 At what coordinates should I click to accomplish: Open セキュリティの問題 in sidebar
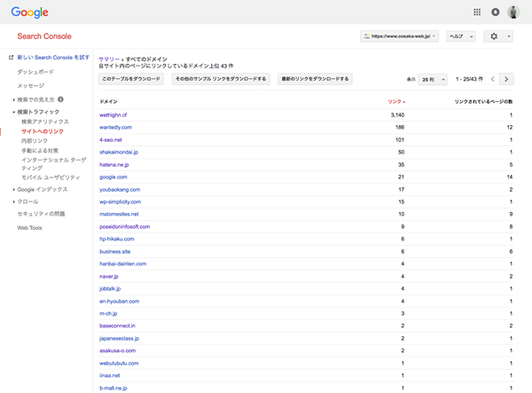(x=41, y=214)
